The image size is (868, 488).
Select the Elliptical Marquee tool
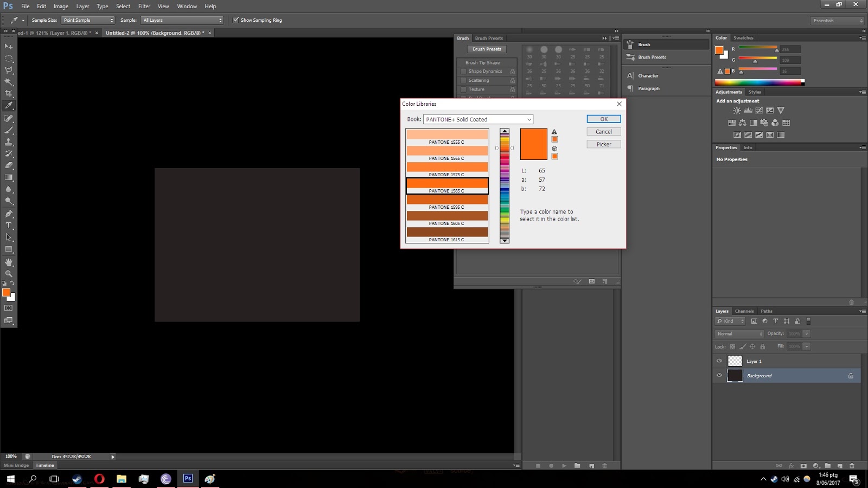[9, 58]
